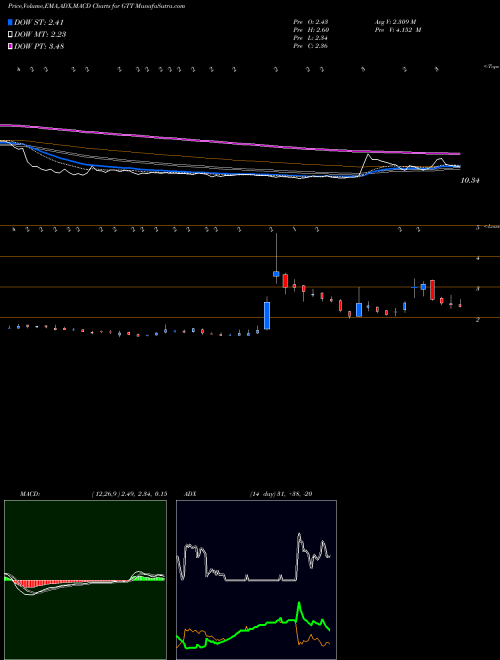Click the 'Pre O: 2.43' value
The width and height of the screenshot is (500, 660).
coord(311,22)
